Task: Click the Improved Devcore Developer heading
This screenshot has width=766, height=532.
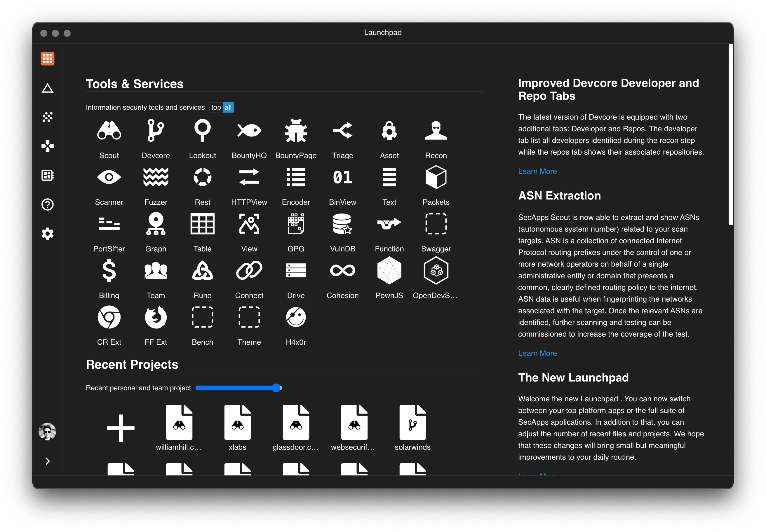Action: coord(609,89)
